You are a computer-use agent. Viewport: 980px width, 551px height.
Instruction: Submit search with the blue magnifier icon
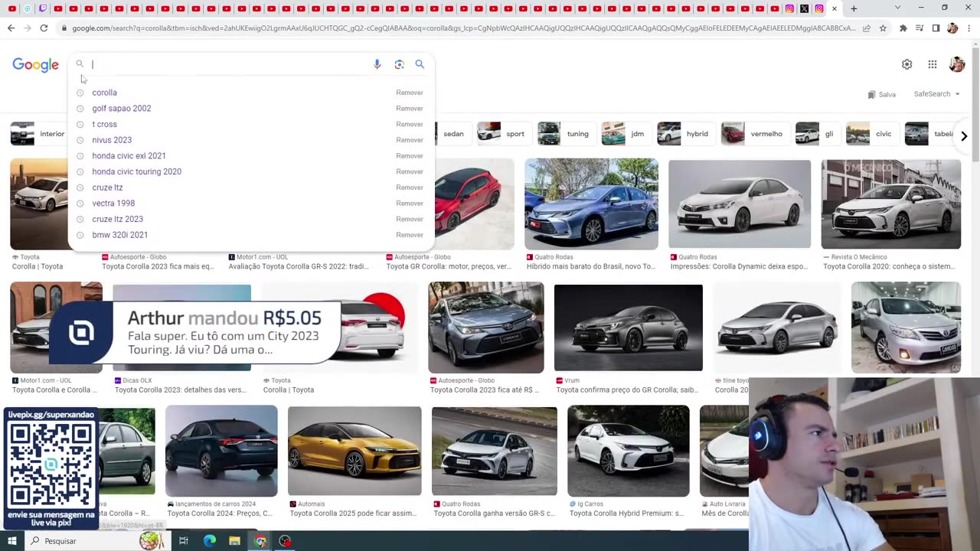[420, 64]
